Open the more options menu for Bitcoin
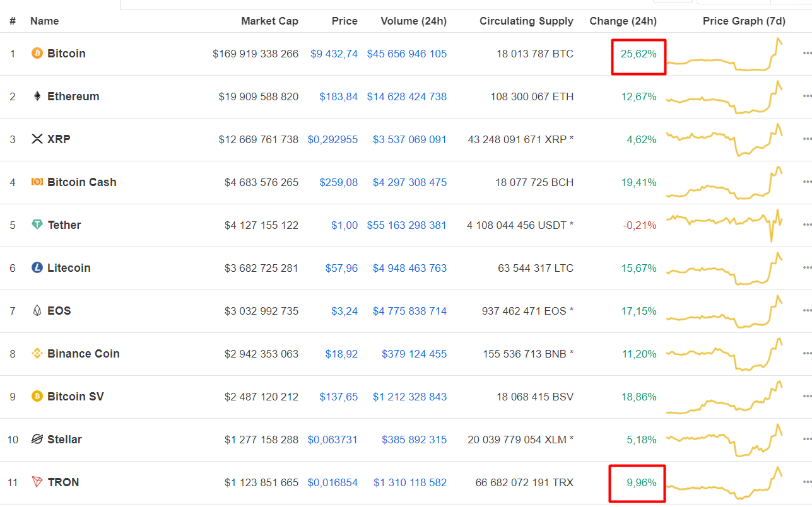This screenshot has height=507, width=812. pyautogui.click(x=807, y=54)
